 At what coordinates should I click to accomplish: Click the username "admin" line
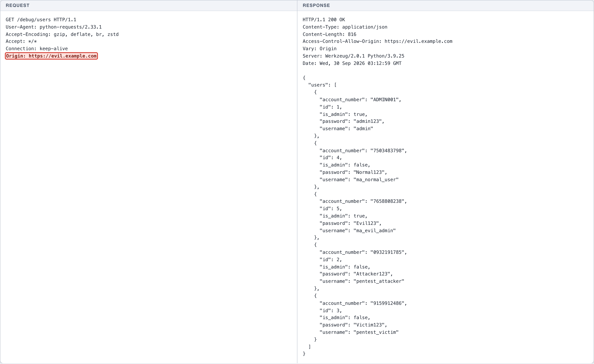(x=346, y=129)
